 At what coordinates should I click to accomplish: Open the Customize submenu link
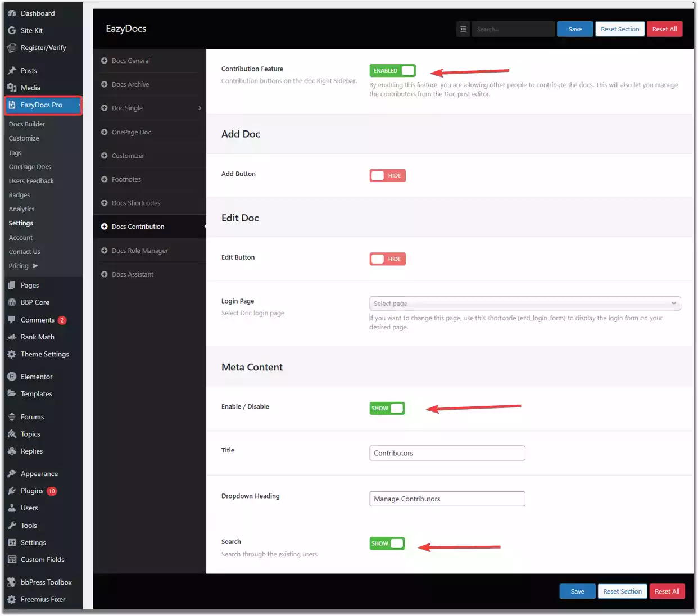click(24, 138)
